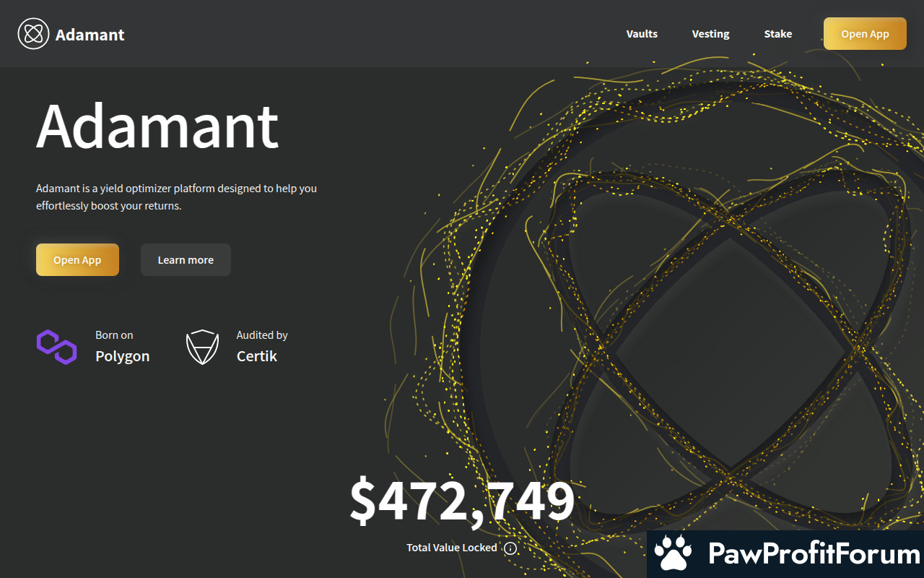Select the Audited by Certik label
924x578 pixels.
(261, 347)
